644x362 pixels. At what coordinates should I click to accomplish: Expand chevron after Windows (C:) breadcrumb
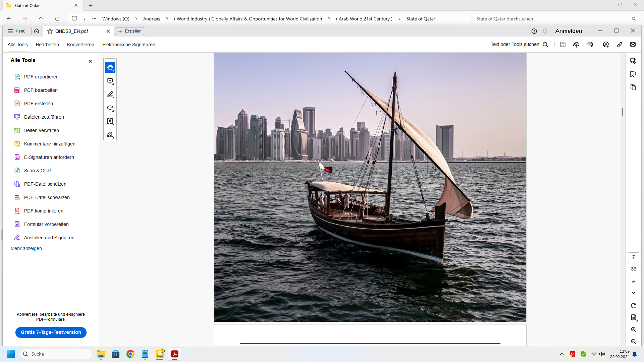(x=136, y=19)
